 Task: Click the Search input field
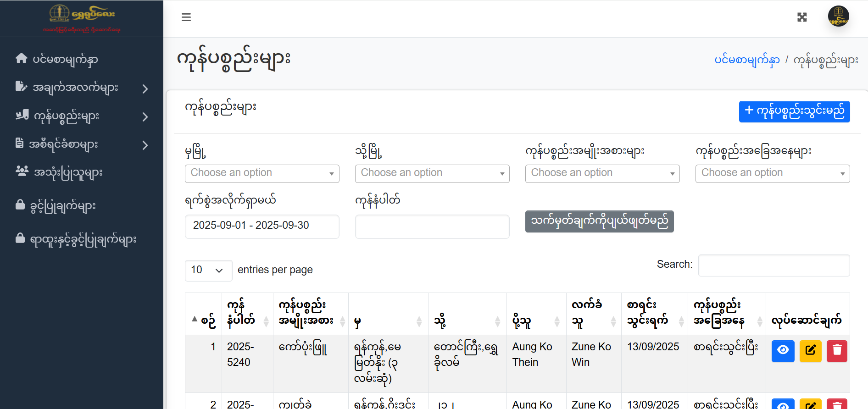pyautogui.click(x=773, y=265)
